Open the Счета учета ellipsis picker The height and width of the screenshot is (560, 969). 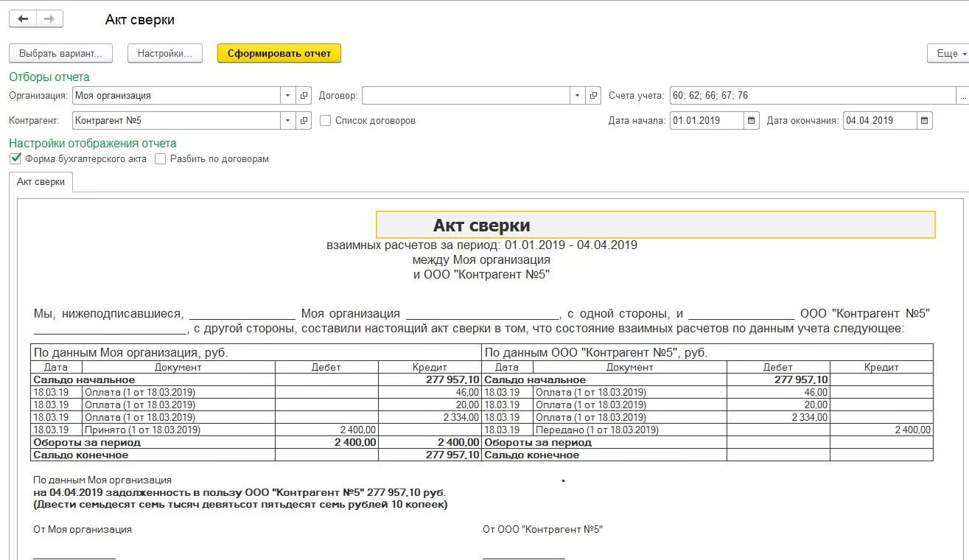(x=962, y=96)
